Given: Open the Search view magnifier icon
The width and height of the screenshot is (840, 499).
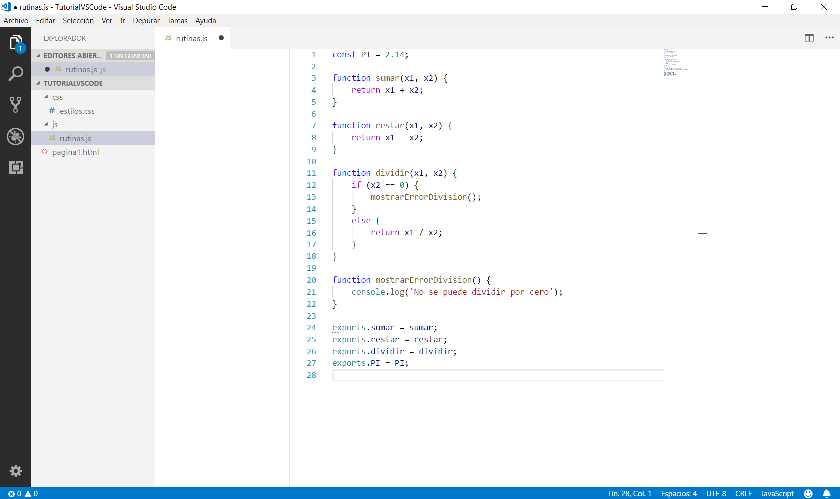Looking at the screenshot, I should 16,73.
